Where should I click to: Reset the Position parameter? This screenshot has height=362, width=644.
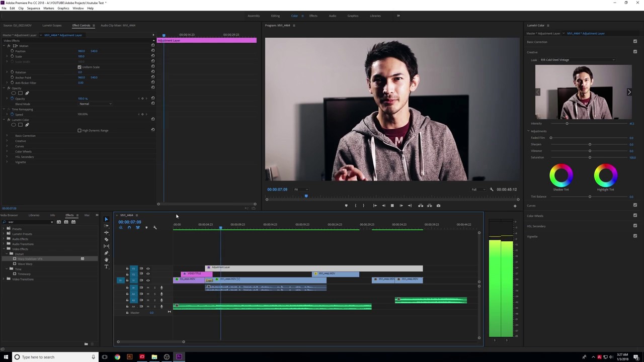coord(153,51)
